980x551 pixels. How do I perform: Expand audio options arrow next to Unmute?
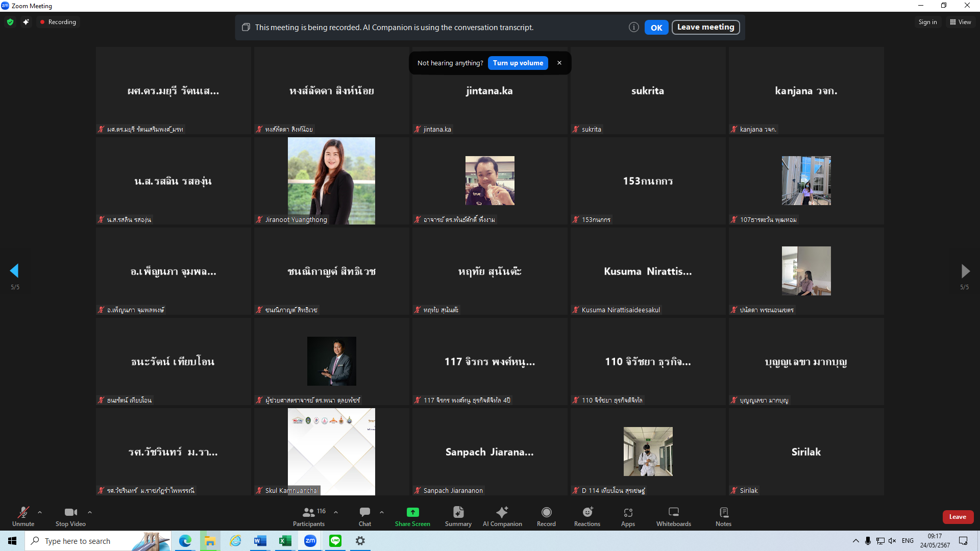coord(40,512)
